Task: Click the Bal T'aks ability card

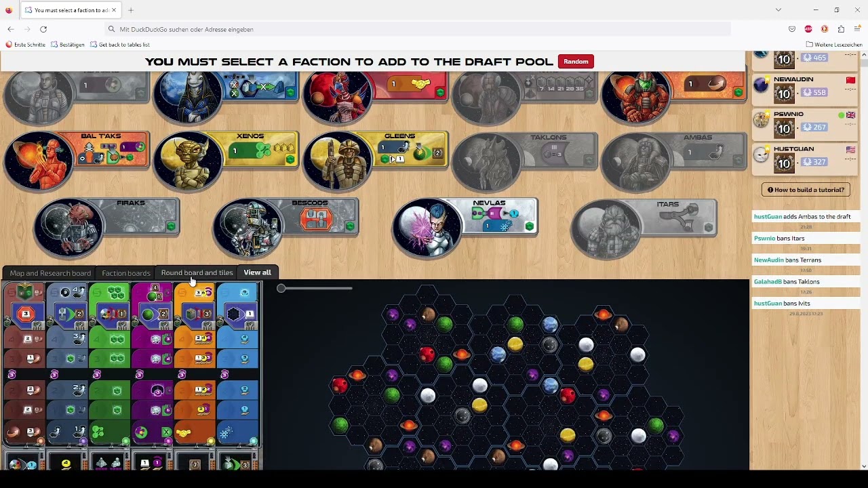Action: (x=111, y=150)
